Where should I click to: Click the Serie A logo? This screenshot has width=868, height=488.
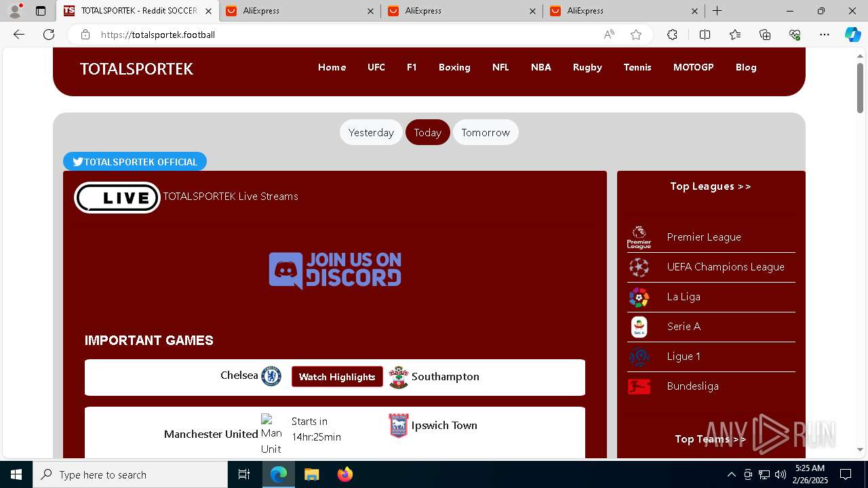point(639,327)
